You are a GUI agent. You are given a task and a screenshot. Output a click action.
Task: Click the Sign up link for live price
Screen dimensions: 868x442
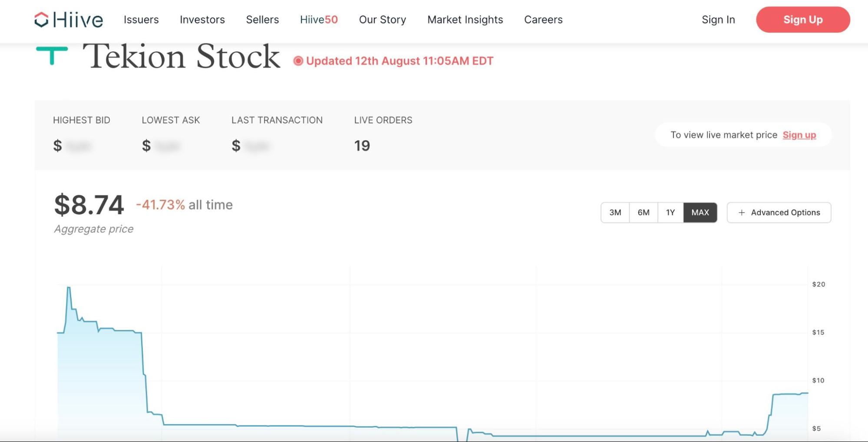[x=799, y=135]
